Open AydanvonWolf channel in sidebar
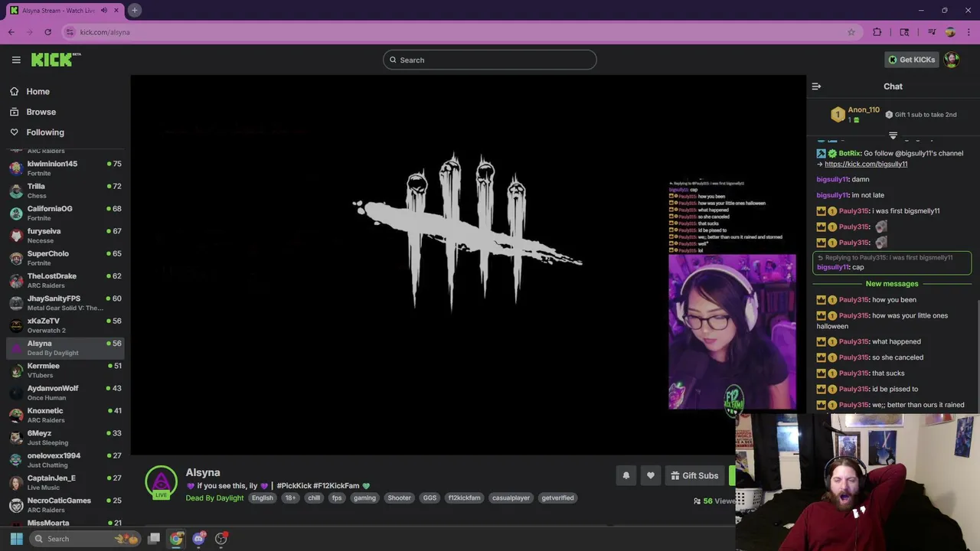The width and height of the screenshot is (980, 551). [65, 393]
